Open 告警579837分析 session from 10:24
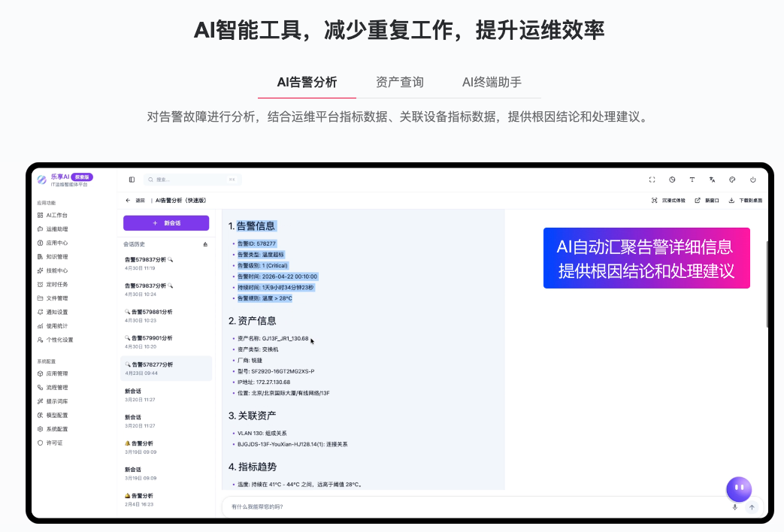The width and height of the screenshot is (784, 532). [166, 289]
